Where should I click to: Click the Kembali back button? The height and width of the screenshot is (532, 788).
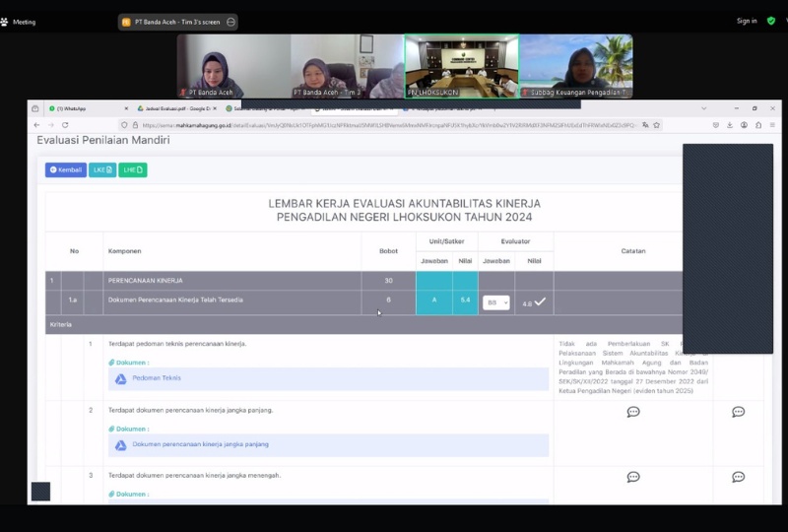pyautogui.click(x=66, y=169)
